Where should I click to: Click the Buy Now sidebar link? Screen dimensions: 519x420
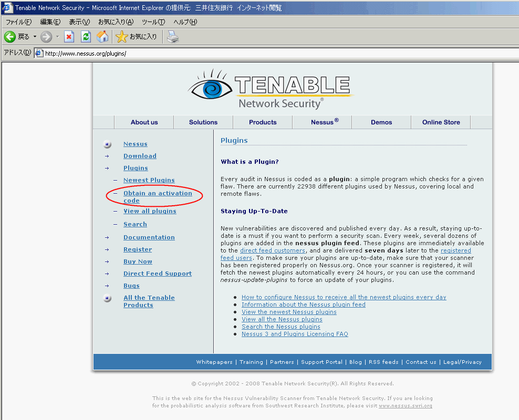(x=138, y=261)
